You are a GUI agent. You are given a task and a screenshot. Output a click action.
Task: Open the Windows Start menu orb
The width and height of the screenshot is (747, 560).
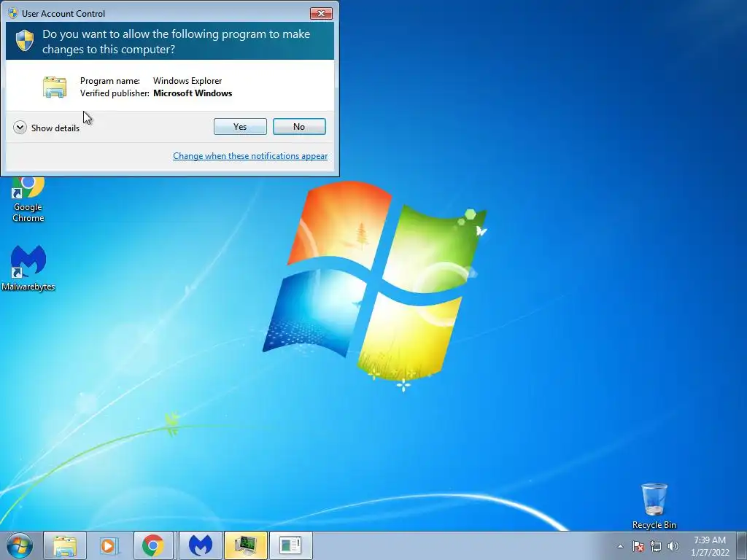(x=20, y=545)
